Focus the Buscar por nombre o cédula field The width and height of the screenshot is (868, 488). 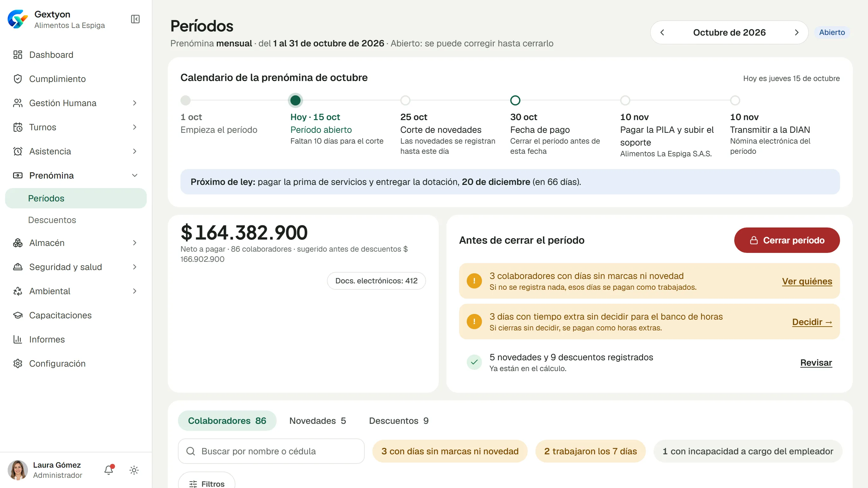pyautogui.click(x=271, y=451)
